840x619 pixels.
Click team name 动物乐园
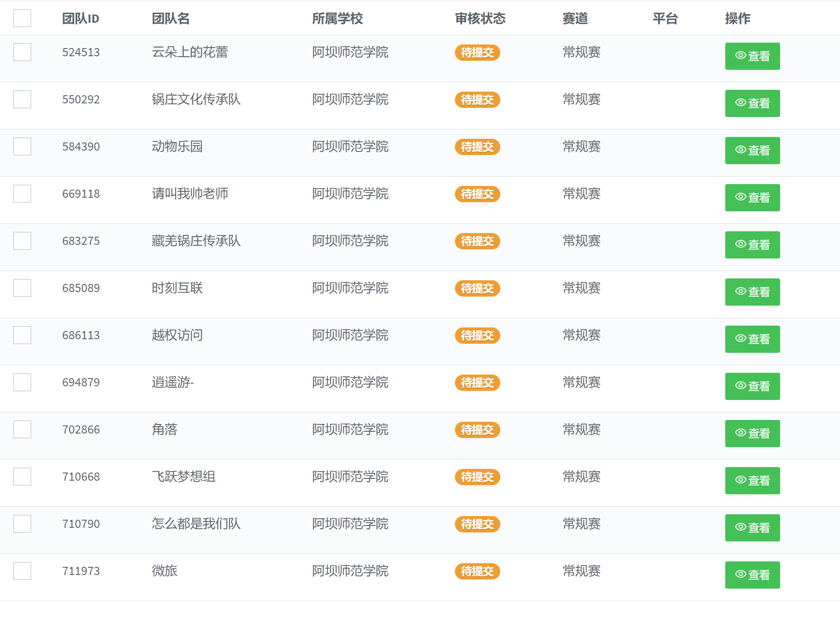177,146
